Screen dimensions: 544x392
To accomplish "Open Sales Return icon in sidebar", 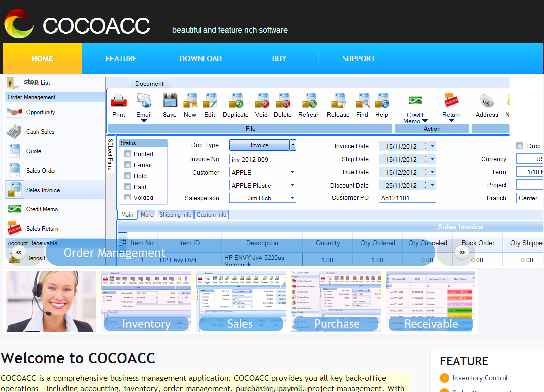I will [14, 228].
